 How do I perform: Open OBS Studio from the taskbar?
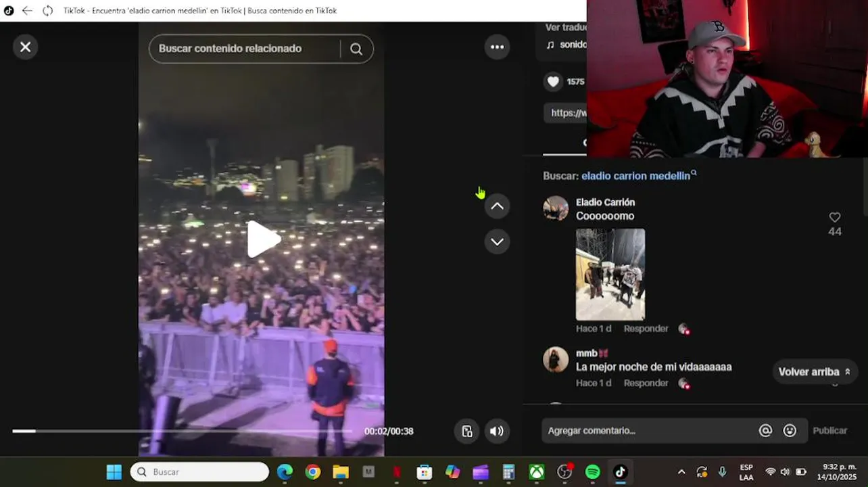click(x=564, y=472)
